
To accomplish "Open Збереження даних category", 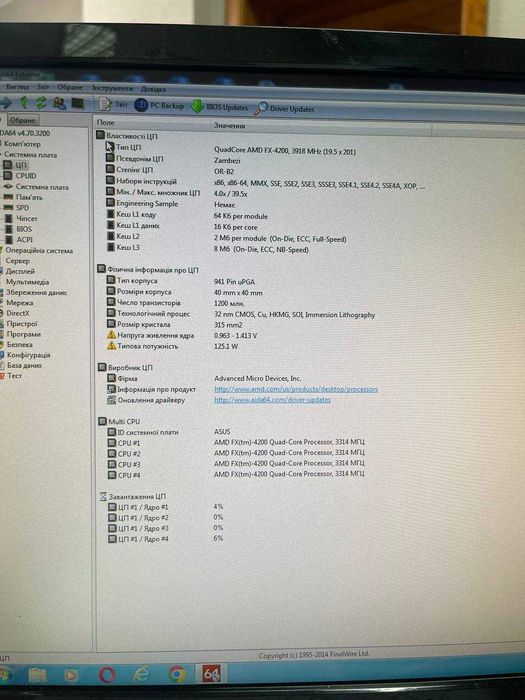I will [36, 293].
